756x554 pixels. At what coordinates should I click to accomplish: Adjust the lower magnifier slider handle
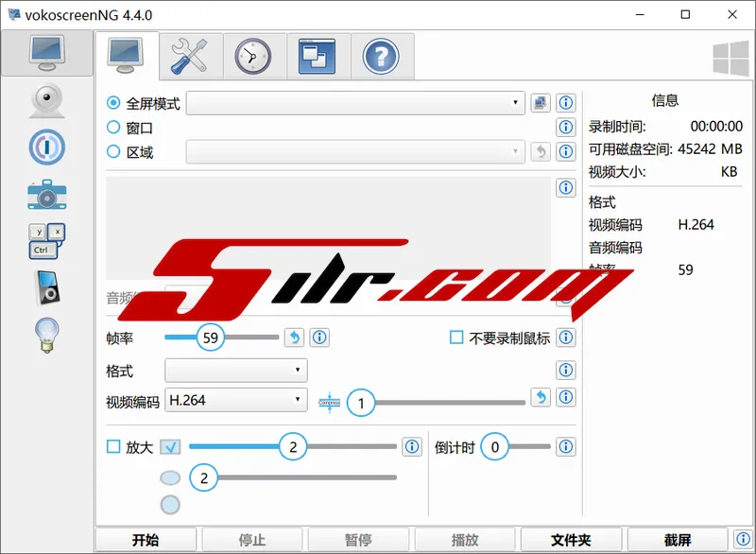pos(204,477)
